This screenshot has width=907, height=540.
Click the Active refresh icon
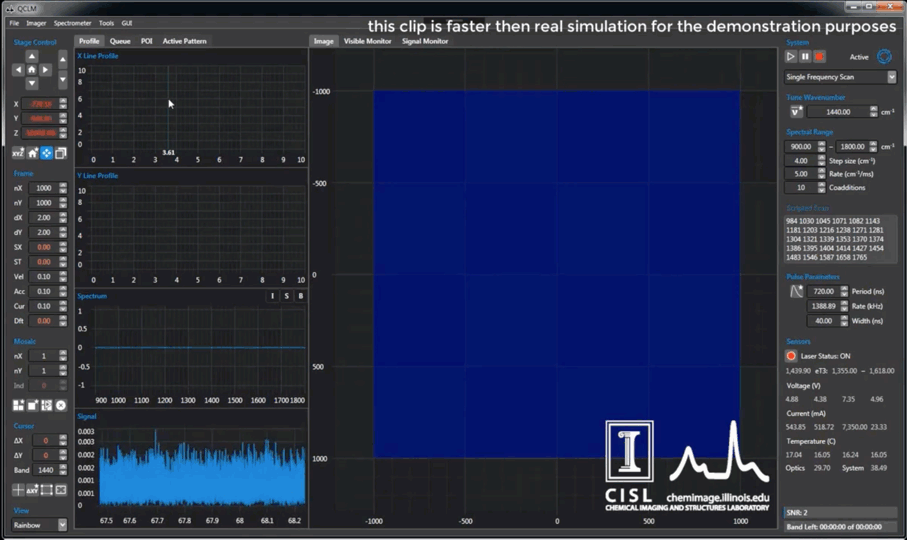click(x=884, y=57)
